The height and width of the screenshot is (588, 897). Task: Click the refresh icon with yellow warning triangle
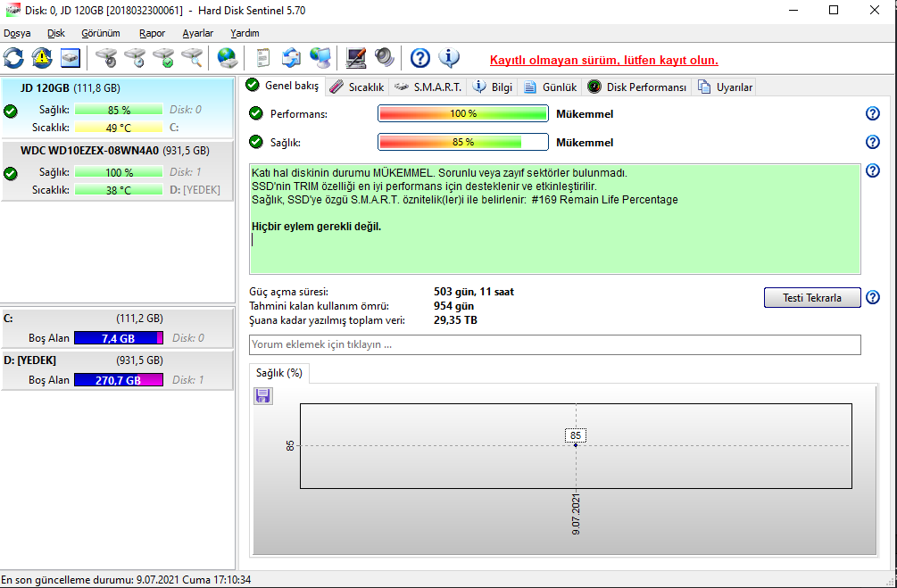tap(42, 58)
